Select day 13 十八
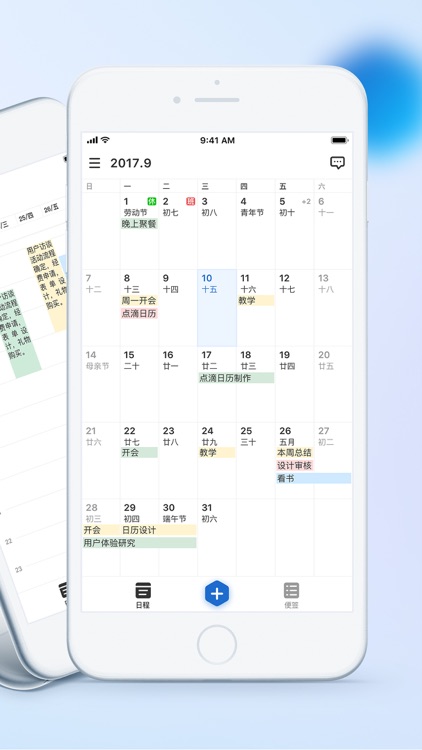The width and height of the screenshot is (422, 750). coord(333,308)
